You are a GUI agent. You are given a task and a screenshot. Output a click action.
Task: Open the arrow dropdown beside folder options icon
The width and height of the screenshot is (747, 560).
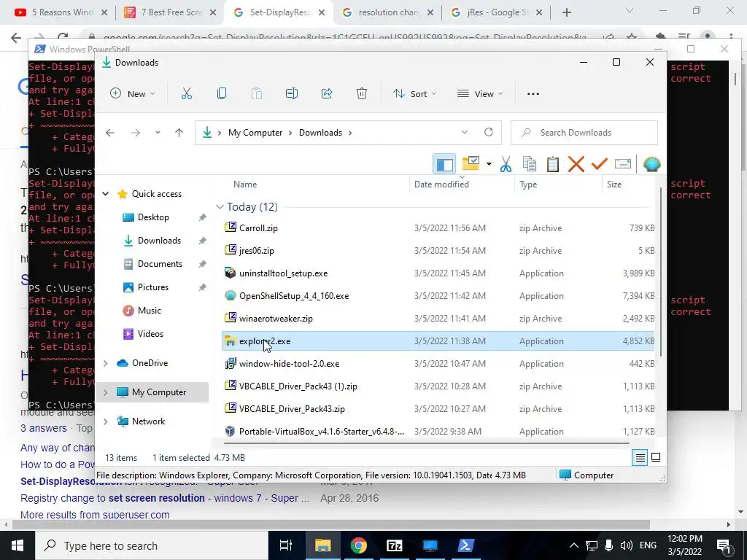489,164
